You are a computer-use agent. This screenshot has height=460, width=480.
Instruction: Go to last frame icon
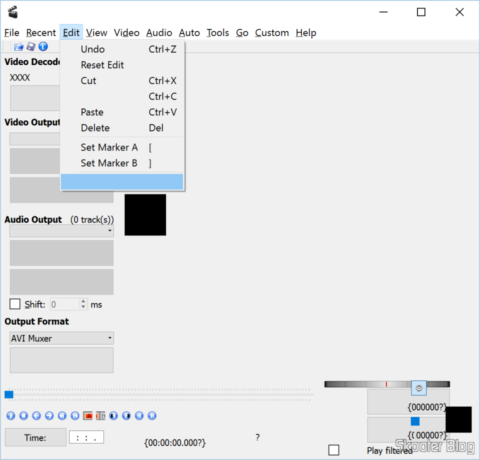[x=152, y=416]
